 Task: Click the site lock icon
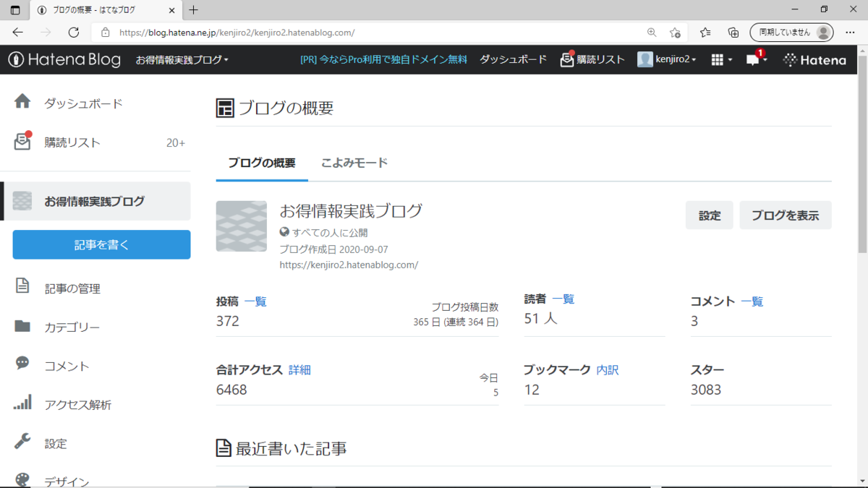point(105,33)
